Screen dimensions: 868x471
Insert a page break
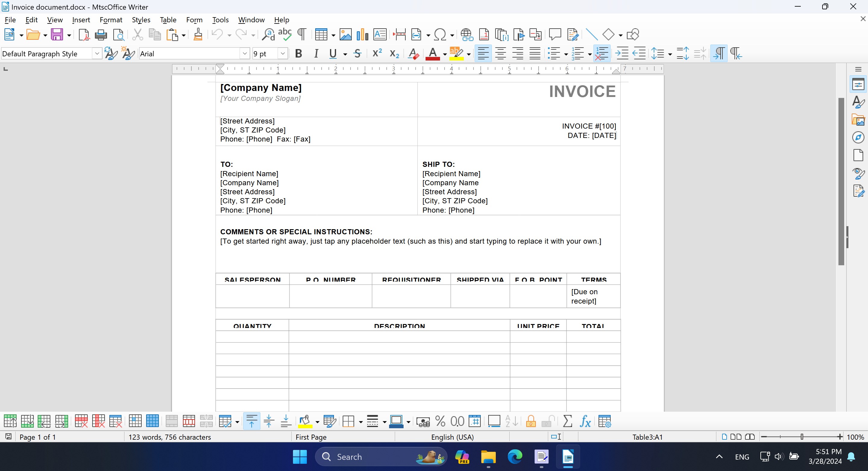(399, 34)
